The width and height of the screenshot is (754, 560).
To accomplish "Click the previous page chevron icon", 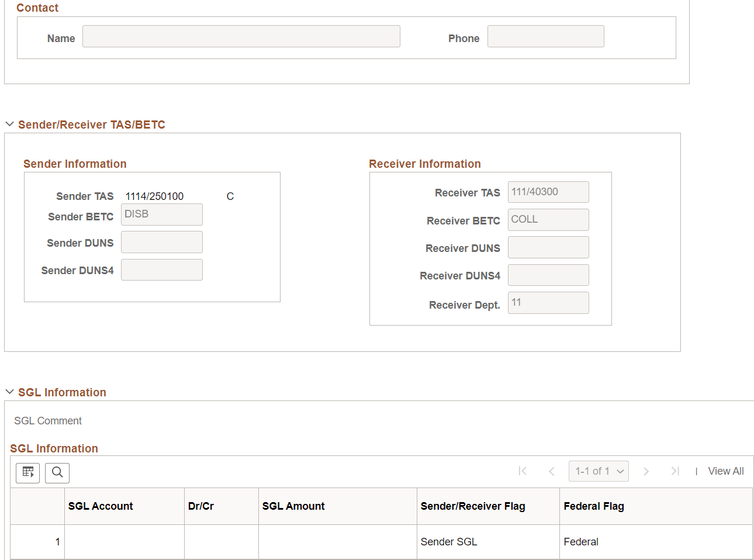I will click(x=551, y=471).
